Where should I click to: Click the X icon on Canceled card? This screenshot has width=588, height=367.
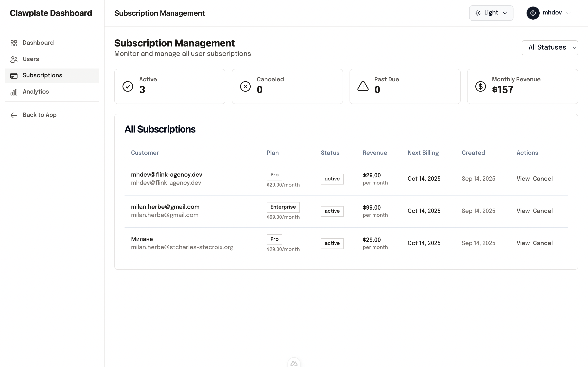(x=245, y=86)
